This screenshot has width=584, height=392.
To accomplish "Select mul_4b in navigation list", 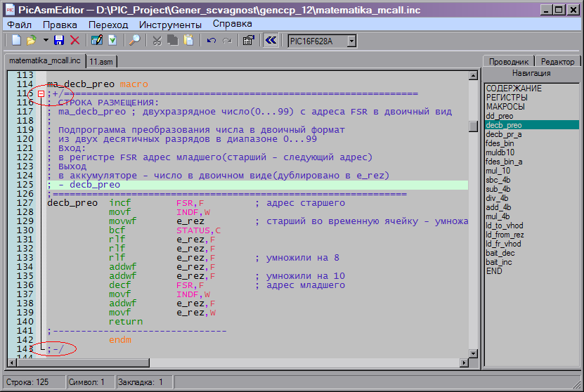I will [x=531, y=216].
